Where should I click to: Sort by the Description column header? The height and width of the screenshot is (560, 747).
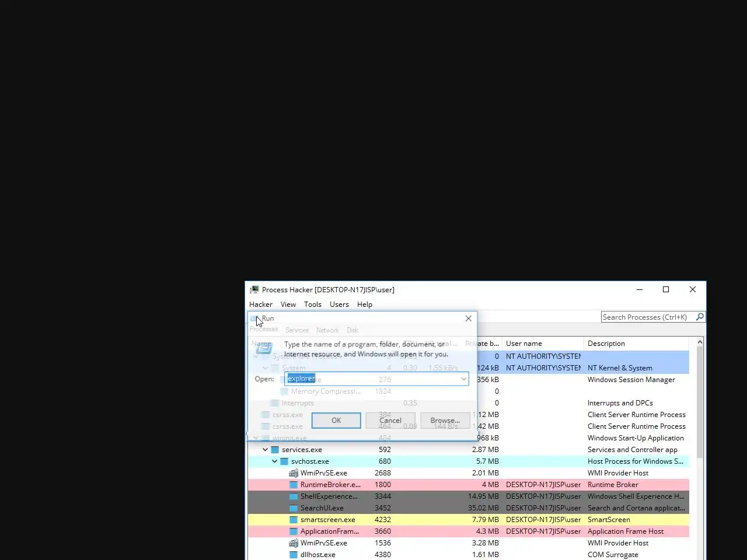pyautogui.click(x=636, y=344)
